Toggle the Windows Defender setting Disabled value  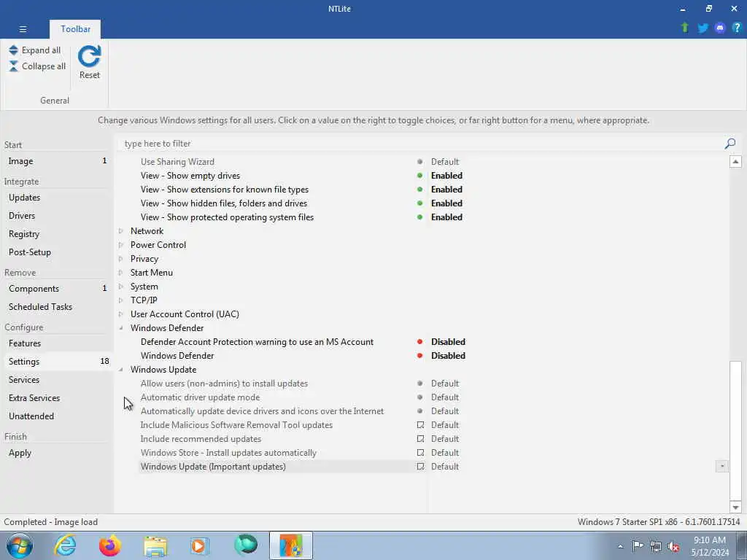tap(448, 356)
